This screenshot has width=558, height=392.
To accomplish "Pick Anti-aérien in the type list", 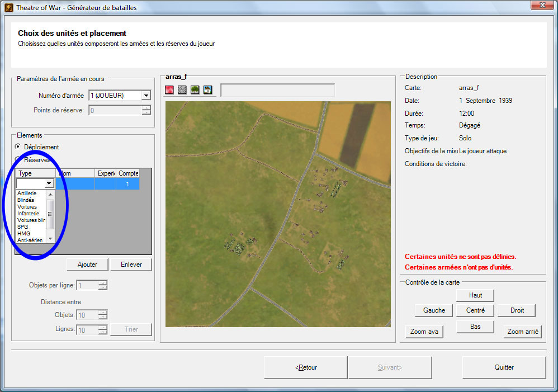I will coord(30,240).
